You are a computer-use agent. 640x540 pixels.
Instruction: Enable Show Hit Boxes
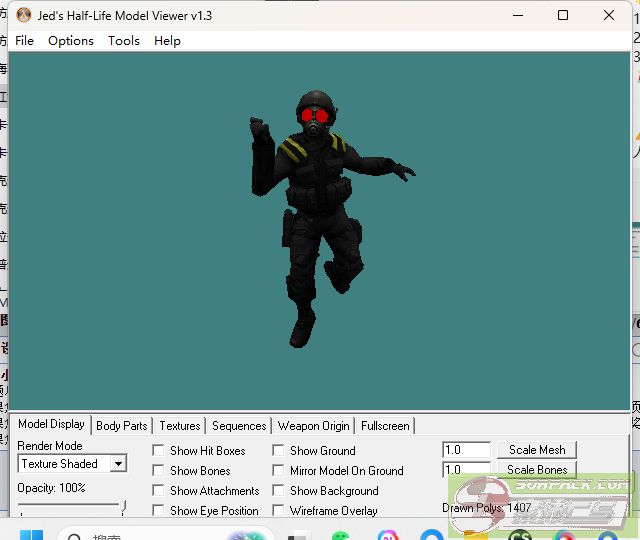point(158,451)
